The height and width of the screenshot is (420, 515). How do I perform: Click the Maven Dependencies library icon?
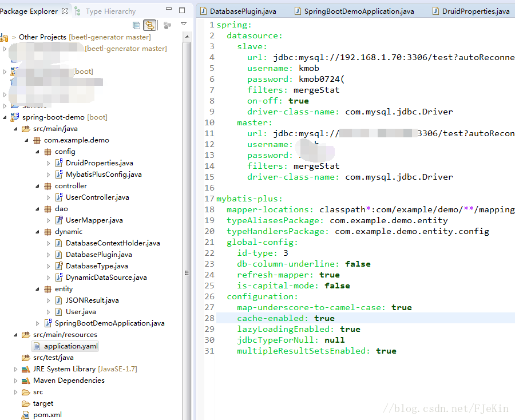pyautogui.click(x=26, y=381)
